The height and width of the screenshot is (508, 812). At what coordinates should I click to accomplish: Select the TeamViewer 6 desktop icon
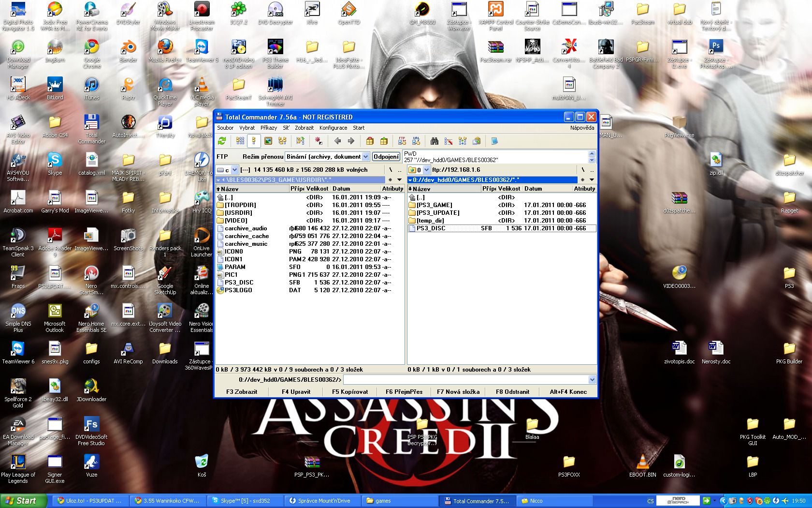pos(18,353)
